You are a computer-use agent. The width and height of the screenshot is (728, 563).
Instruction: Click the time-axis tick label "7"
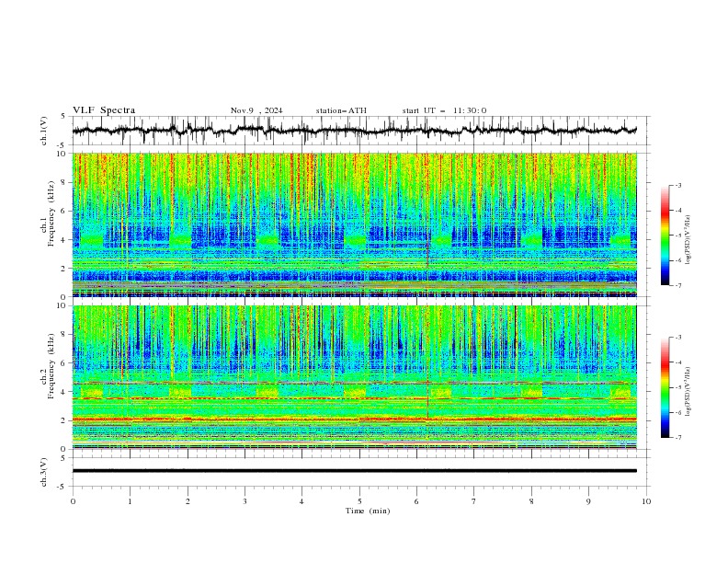(x=473, y=501)
